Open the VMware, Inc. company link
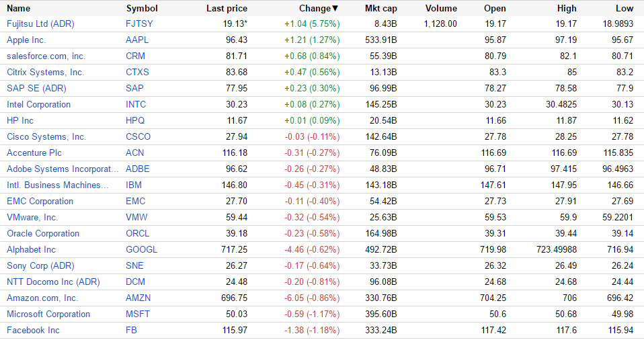Image resolution: width=644 pixels, height=340 pixels. click(32, 217)
